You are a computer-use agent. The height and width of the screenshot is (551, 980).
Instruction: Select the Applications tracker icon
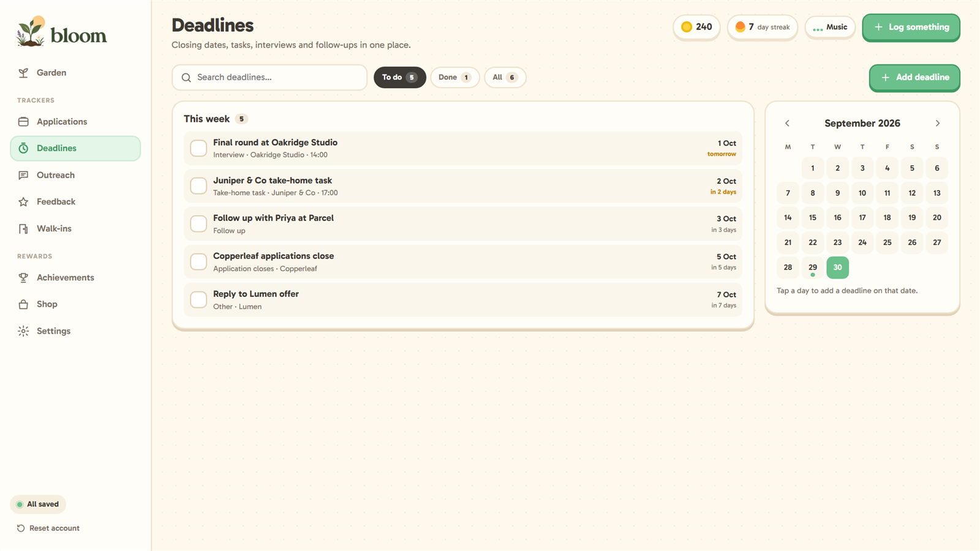(x=23, y=122)
